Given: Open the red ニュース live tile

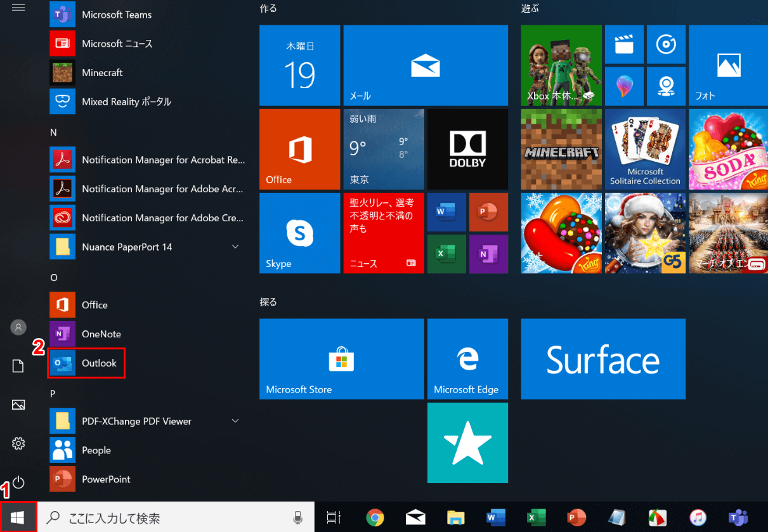Looking at the screenshot, I should 384,233.
